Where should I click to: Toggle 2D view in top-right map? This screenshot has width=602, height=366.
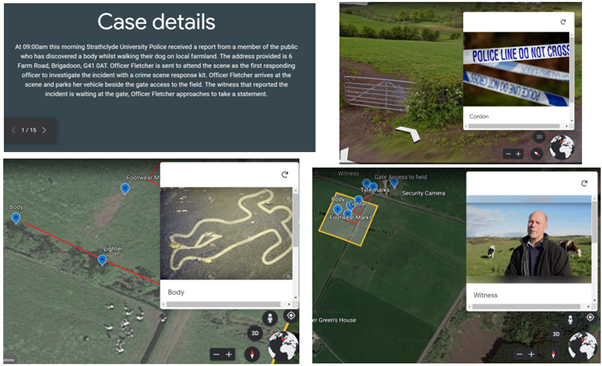(x=539, y=137)
